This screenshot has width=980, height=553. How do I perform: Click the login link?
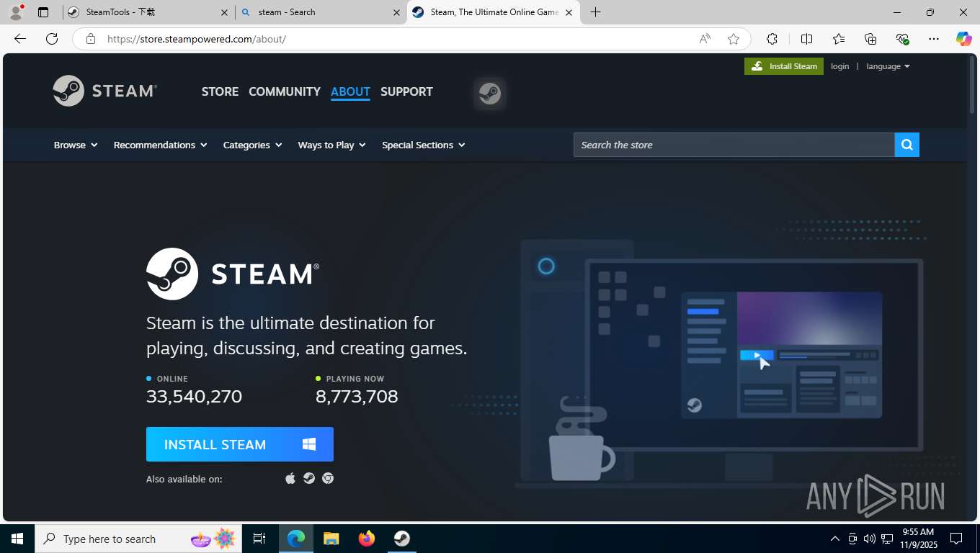[839, 66]
